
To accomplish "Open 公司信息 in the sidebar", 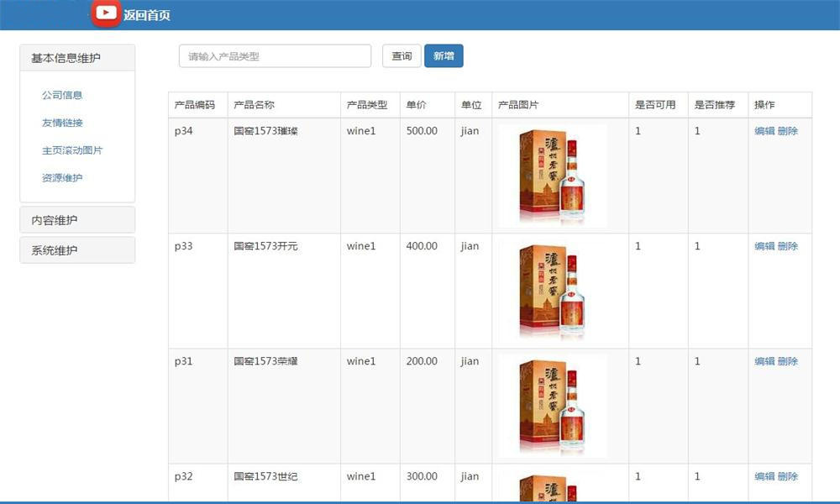I will pyautogui.click(x=62, y=95).
